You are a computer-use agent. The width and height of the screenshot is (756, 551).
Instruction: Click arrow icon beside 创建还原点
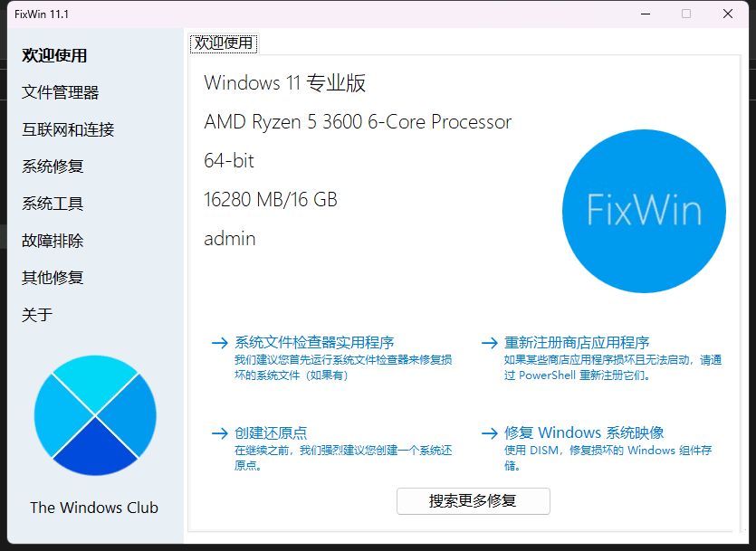click(x=219, y=433)
